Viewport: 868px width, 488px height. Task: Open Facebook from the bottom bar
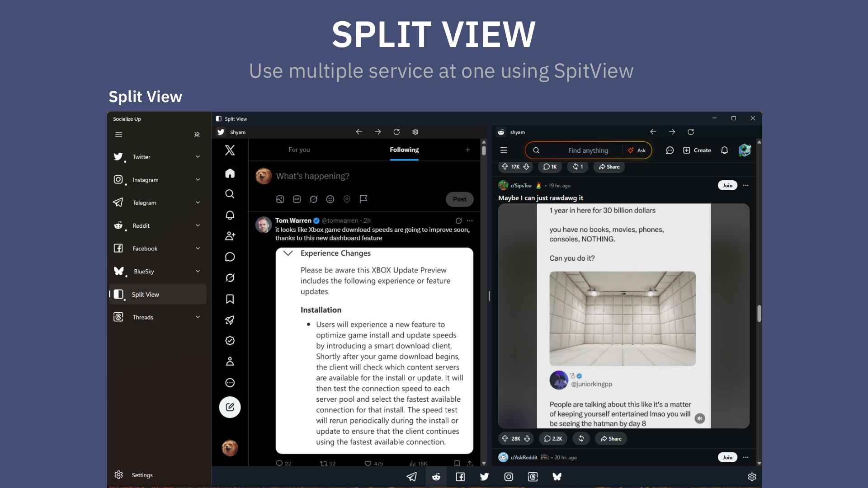[x=460, y=477]
